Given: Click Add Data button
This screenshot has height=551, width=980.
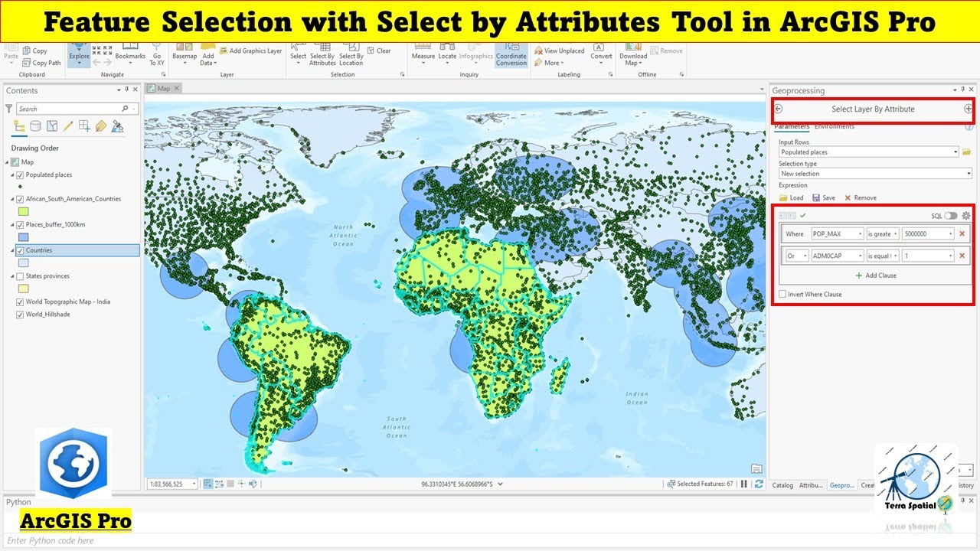Looking at the screenshot, I should pos(207,54).
